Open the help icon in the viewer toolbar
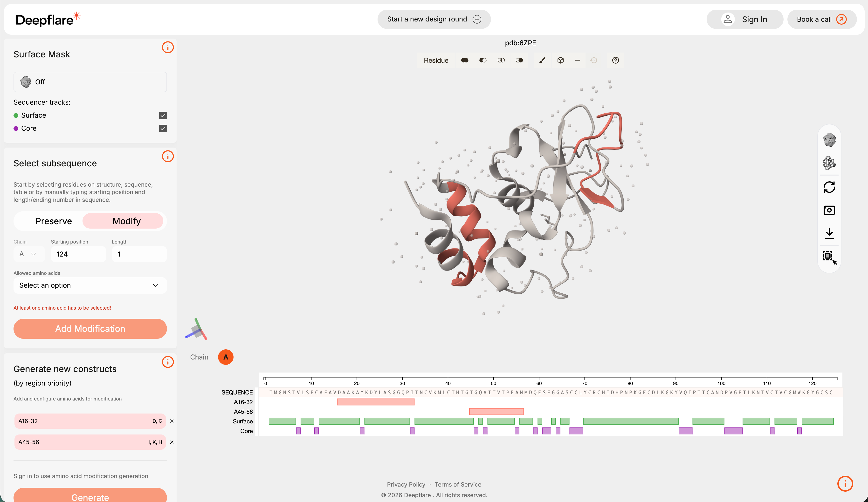This screenshot has width=868, height=502. tap(615, 60)
